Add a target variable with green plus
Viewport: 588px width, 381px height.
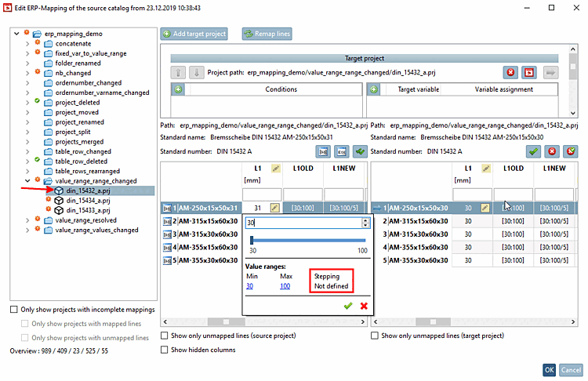374,89
